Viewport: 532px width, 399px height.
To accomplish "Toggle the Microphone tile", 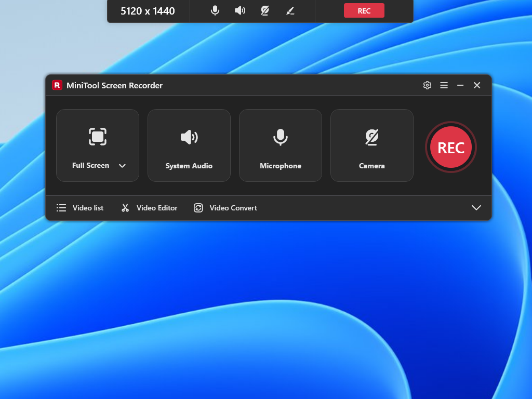I will click(x=281, y=145).
